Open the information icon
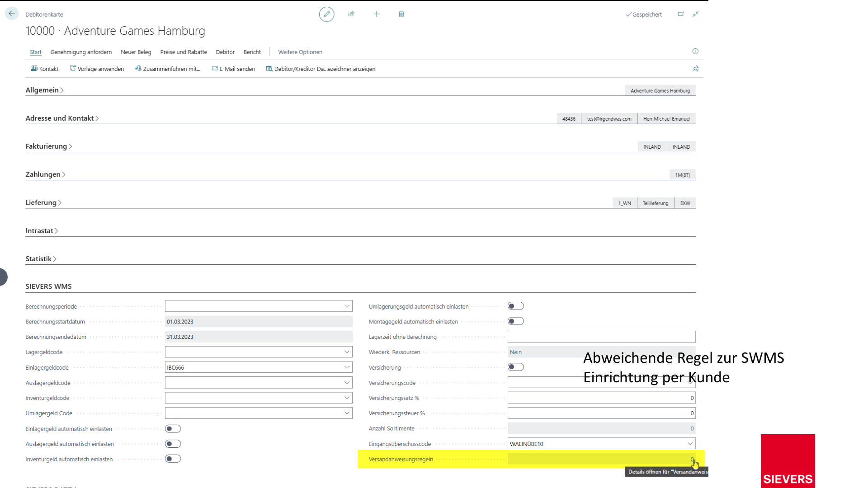This screenshot has width=868, height=488. tap(695, 52)
